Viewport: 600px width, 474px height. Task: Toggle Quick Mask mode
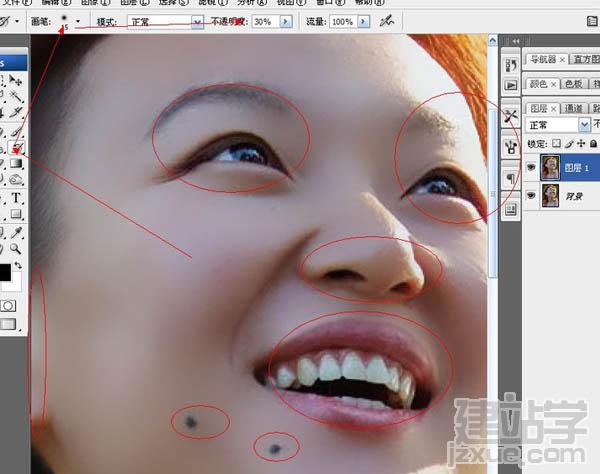[x=8, y=306]
